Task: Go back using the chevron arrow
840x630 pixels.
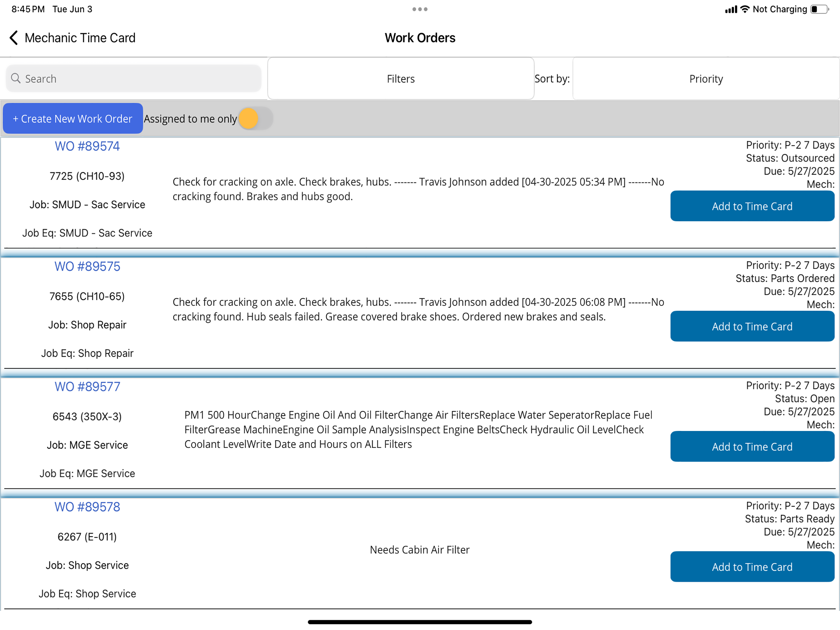Action: pos(14,38)
